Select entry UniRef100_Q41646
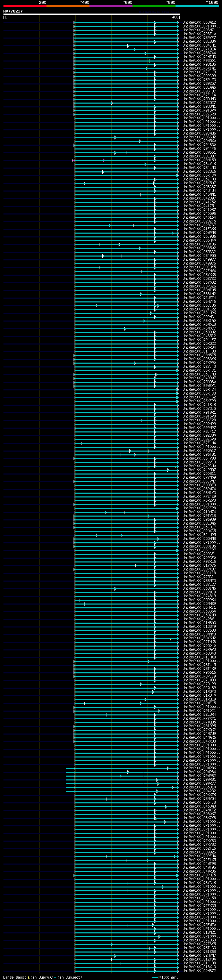Image resolution: width=222 pixels, height=980 pixels. tap(199, 405)
